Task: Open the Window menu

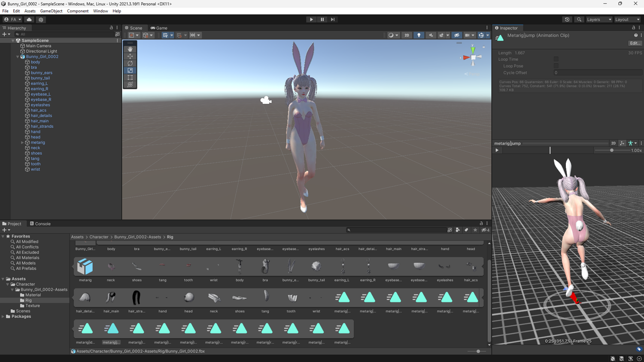Action: click(100, 11)
